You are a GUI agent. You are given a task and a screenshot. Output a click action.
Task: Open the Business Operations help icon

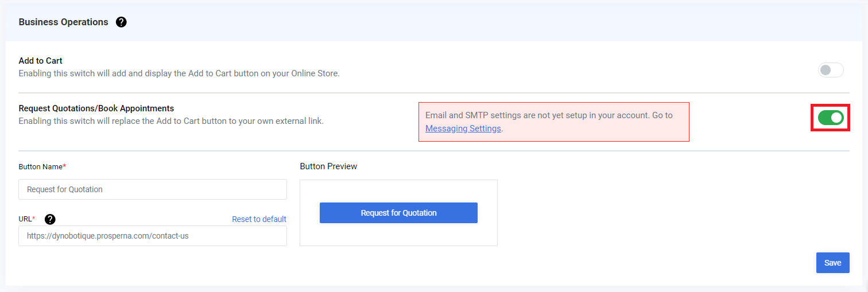[x=121, y=22]
